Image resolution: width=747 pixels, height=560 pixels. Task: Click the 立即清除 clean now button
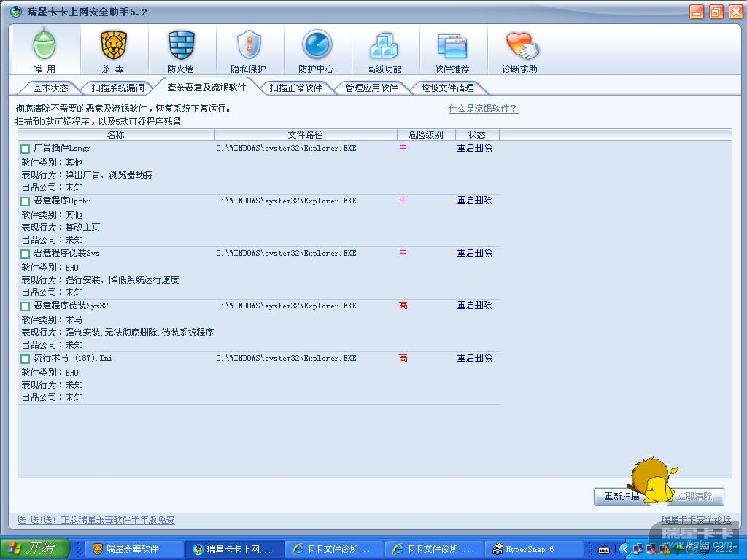click(695, 497)
